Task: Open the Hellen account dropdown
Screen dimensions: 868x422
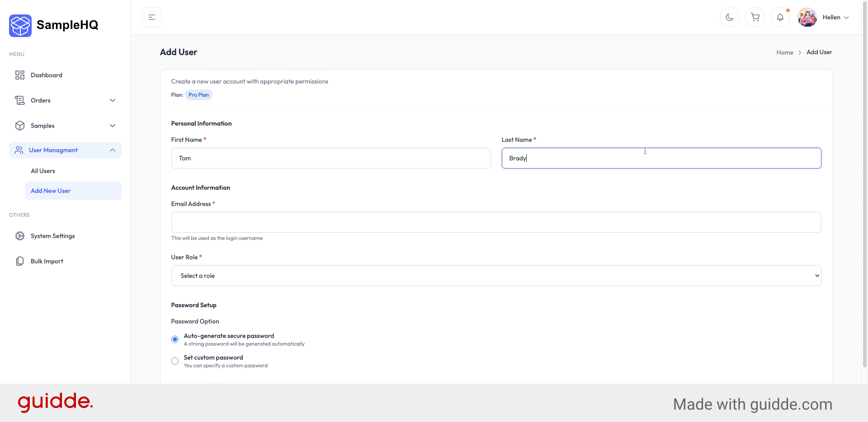Action: [x=834, y=17]
